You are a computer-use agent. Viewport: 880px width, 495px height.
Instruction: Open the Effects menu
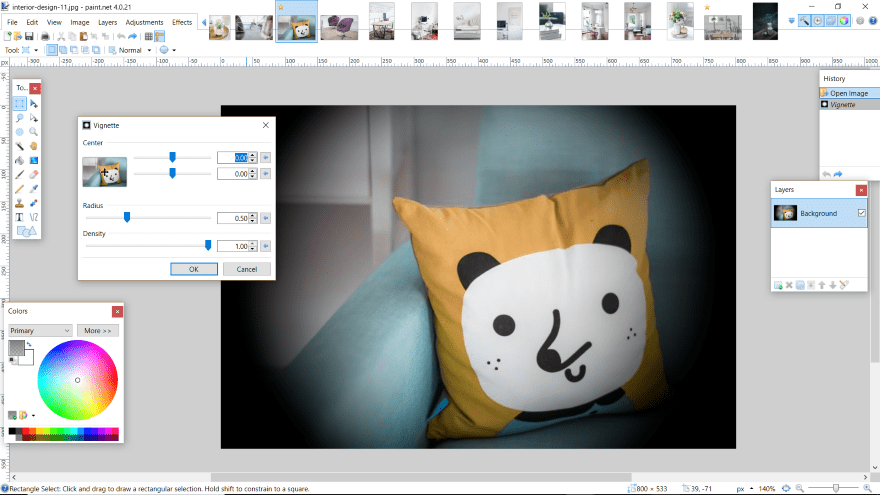pos(182,21)
